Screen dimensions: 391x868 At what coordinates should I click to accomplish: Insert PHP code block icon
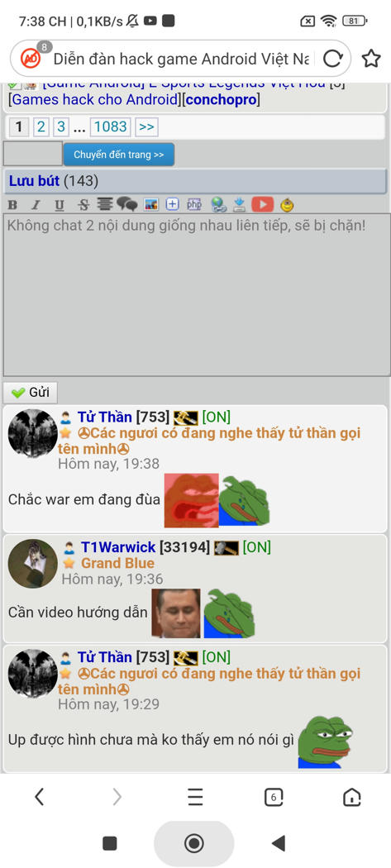coord(193,205)
